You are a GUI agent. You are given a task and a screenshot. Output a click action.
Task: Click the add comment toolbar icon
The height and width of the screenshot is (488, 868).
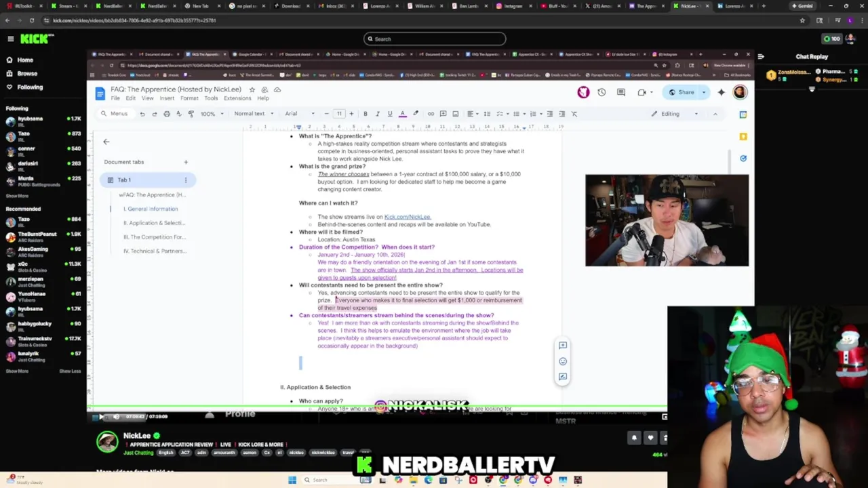point(443,114)
